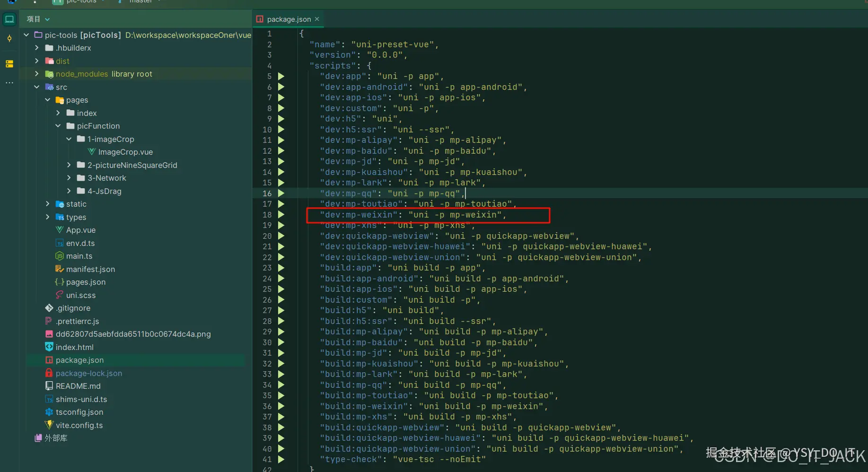Select pages.json in the project tree
868x472 pixels.
coord(86,282)
